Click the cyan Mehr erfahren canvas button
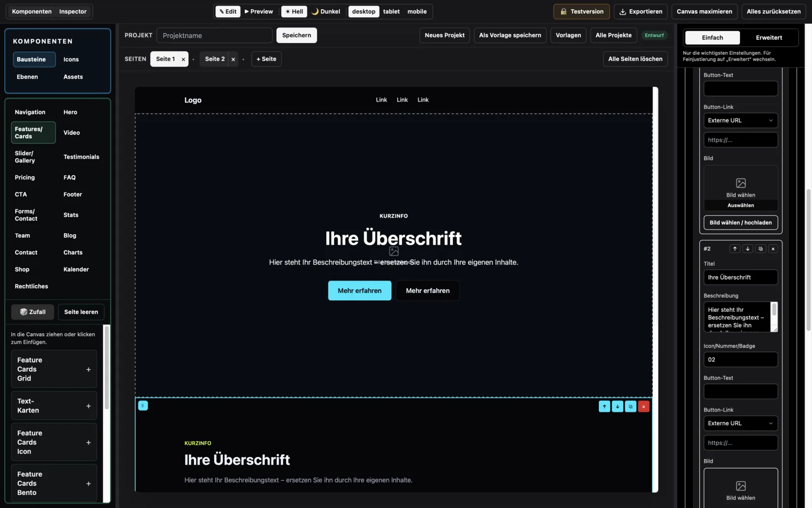The height and width of the screenshot is (508, 812). 359,291
